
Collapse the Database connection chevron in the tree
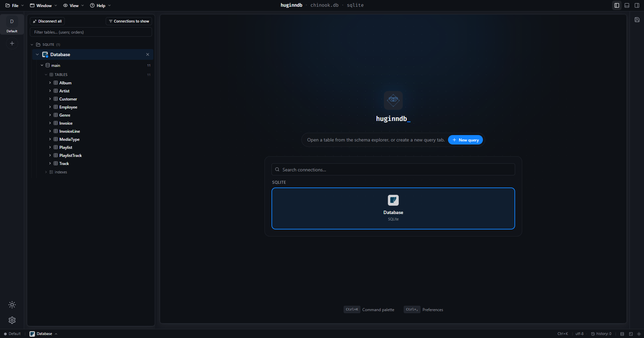[37, 54]
